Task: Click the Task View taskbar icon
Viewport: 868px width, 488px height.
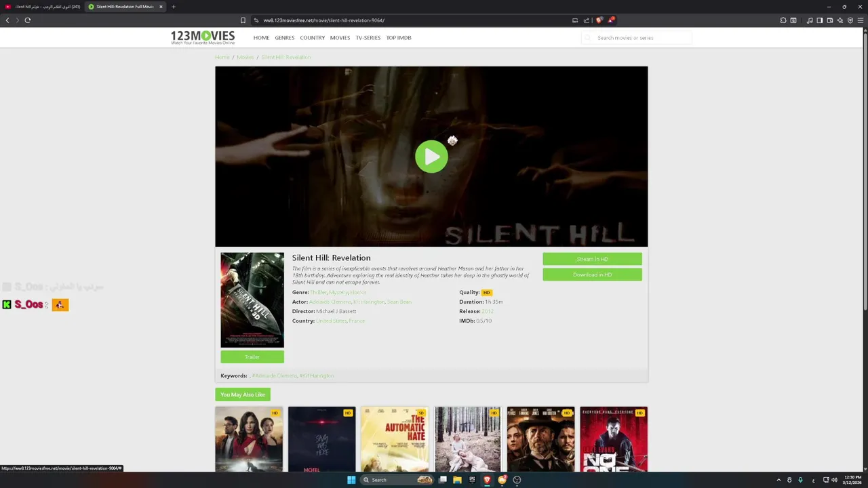Action: tap(443, 480)
